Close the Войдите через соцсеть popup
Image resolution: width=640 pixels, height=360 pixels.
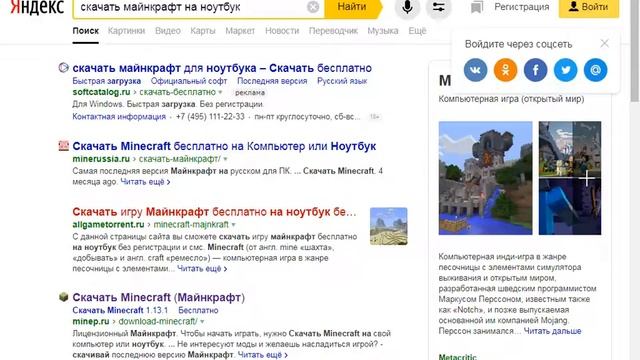(x=604, y=43)
